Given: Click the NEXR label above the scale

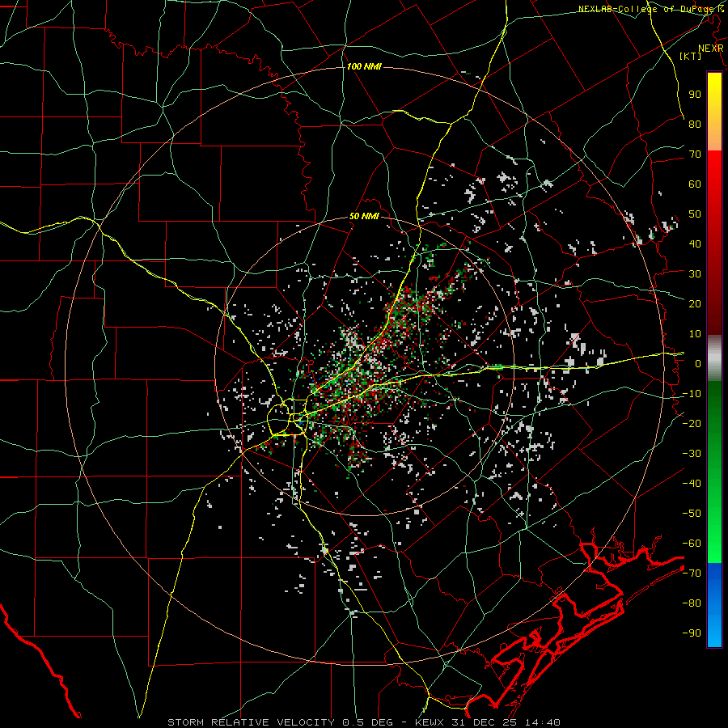Looking at the screenshot, I should click(x=710, y=49).
